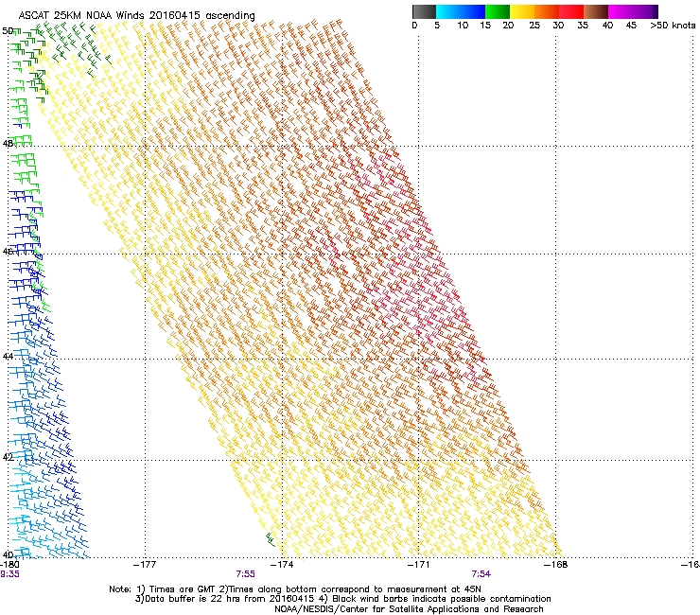Click the orange 25-30 knots color band
This screenshot has height=615, width=700.
click(547, 11)
